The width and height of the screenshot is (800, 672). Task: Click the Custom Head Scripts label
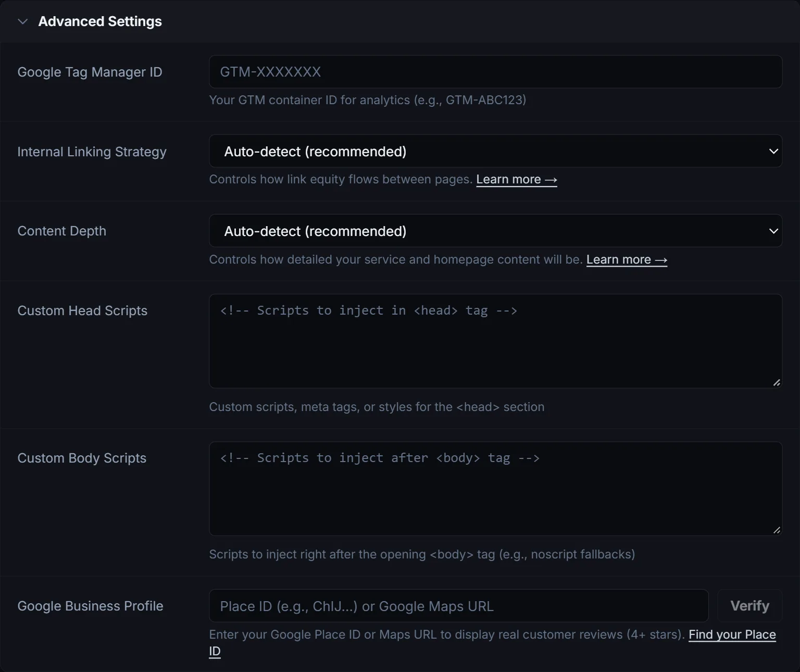[x=82, y=310]
